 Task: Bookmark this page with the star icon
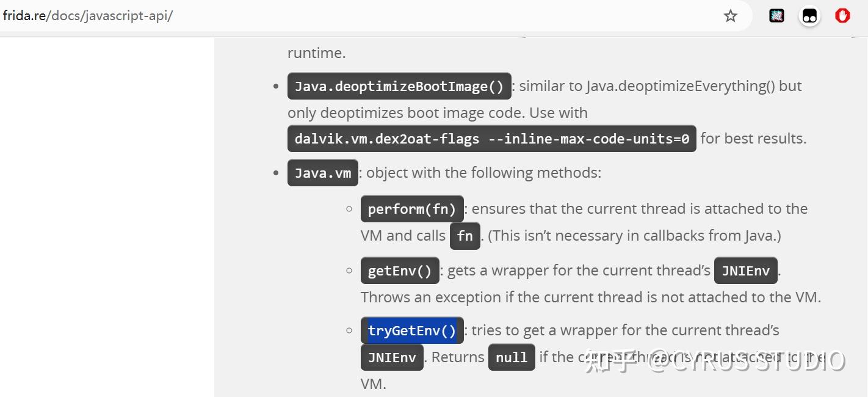(x=731, y=16)
